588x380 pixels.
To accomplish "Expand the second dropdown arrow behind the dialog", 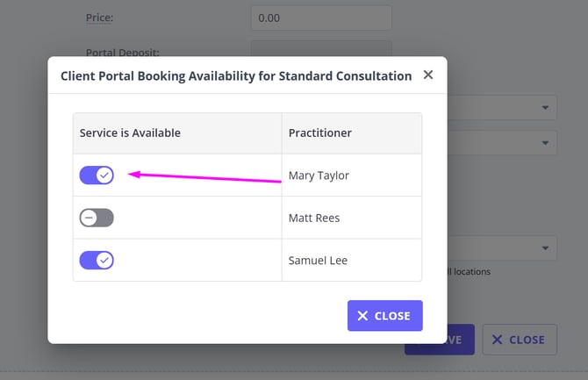I will click(x=545, y=142).
